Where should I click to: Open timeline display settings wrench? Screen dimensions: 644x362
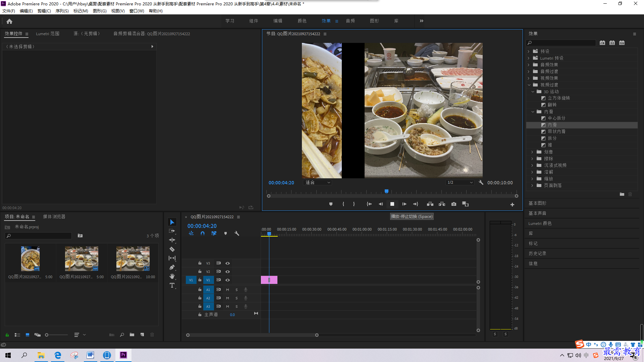tap(237, 233)
